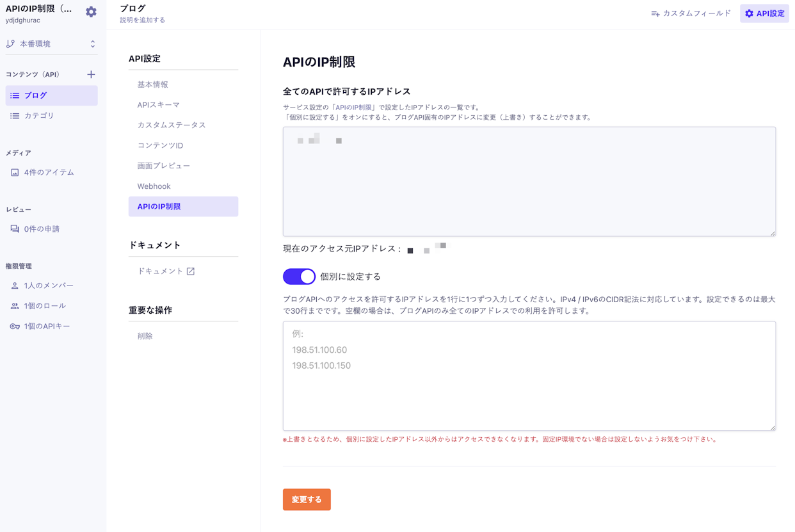Open the Webhook settings menu item

click(154, 186)
